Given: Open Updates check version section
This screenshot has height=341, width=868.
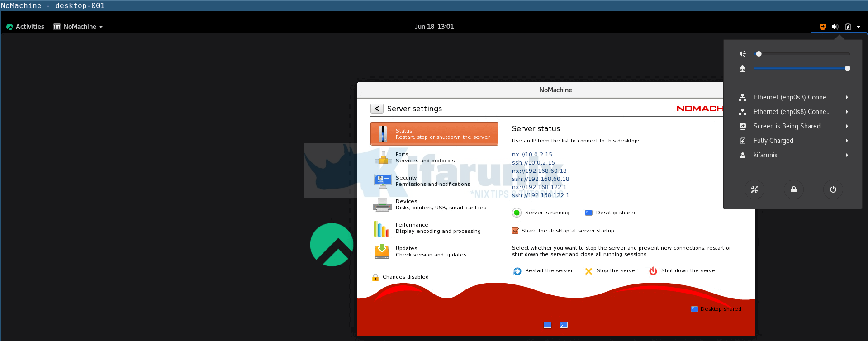Looking at the screenshot, I should (x=434, y=251).
